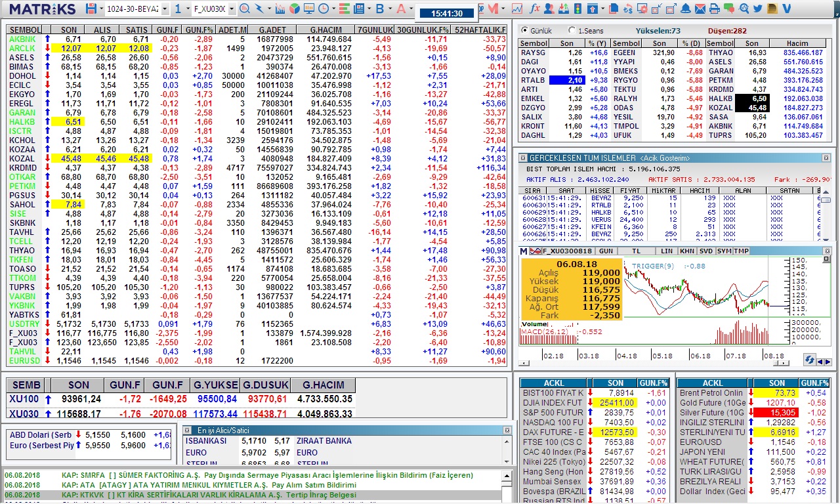Expand the arrow next to the clock icon
Viewport: 840px width, 504px height.
pyautogui.click(x=333, y=9)
